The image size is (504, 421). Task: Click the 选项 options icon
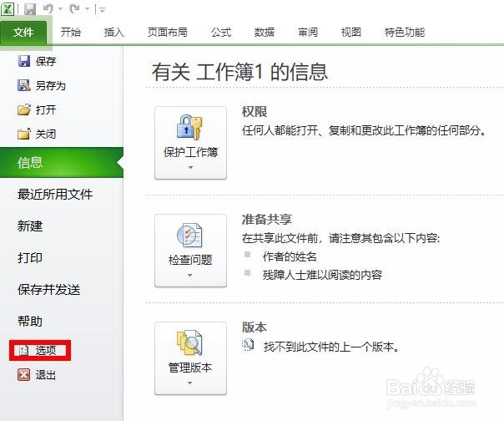point(24,351)
